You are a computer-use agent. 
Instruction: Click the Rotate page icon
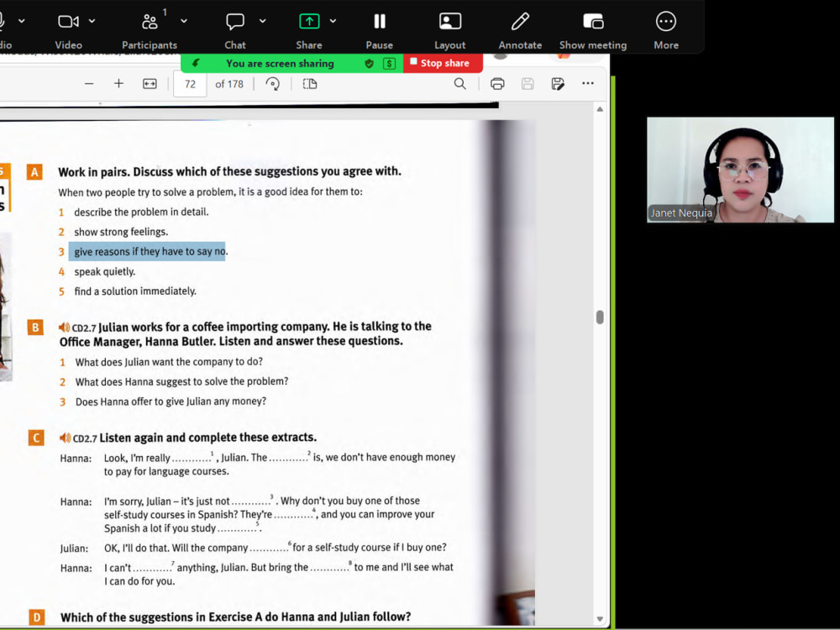click(273, 83)
